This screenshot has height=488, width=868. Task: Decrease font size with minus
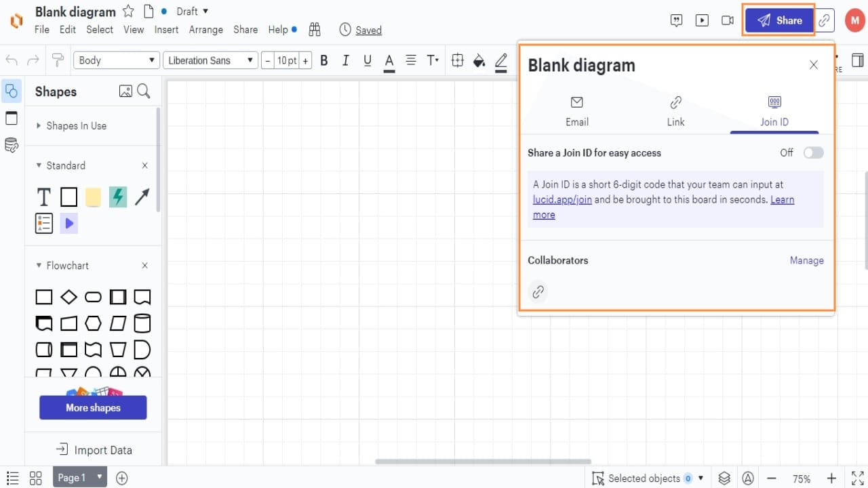tap(268, 60)
